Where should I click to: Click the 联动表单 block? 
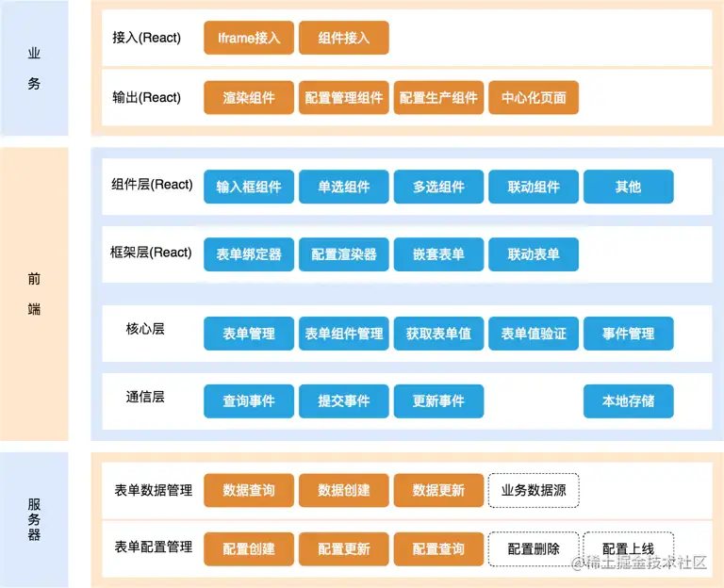point(534,254)
